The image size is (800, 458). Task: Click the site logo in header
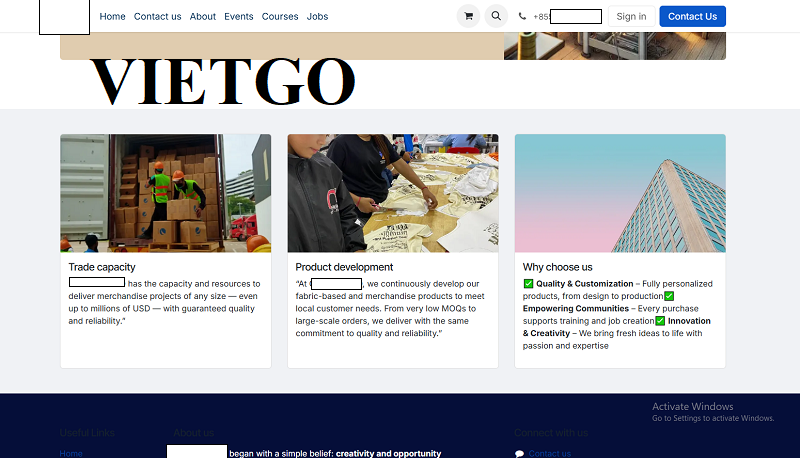[64, 17]
